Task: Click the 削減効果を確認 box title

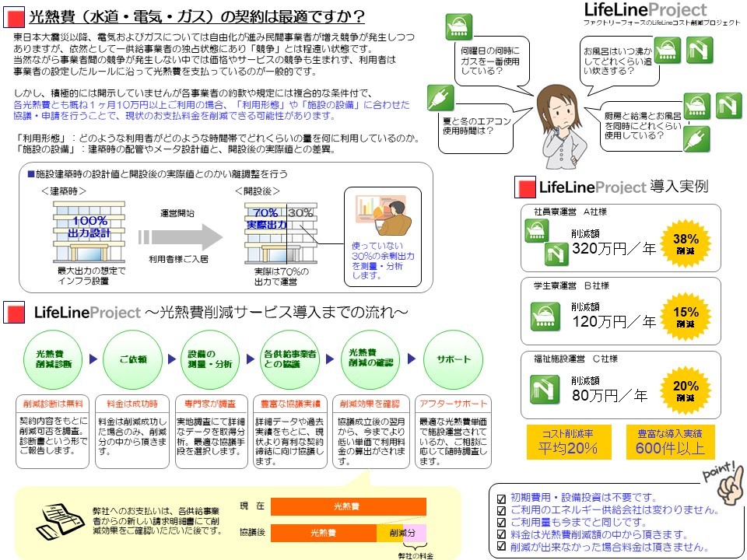Action: [370, 404]
